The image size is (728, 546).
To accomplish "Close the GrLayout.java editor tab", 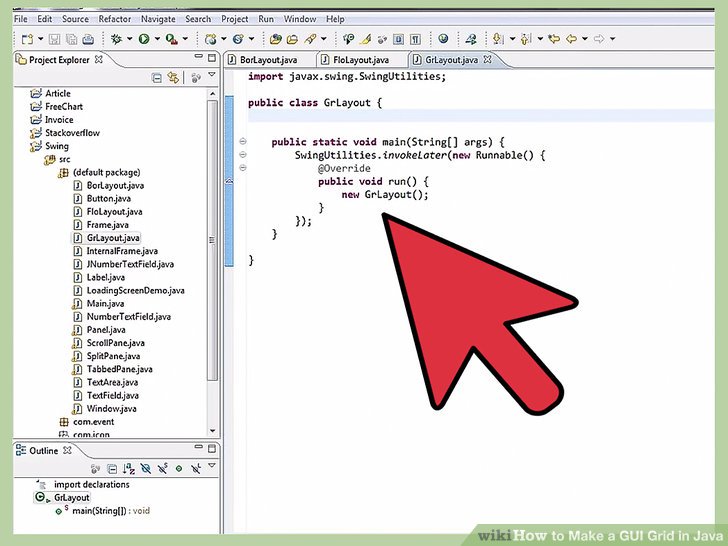I will [488, 59].
